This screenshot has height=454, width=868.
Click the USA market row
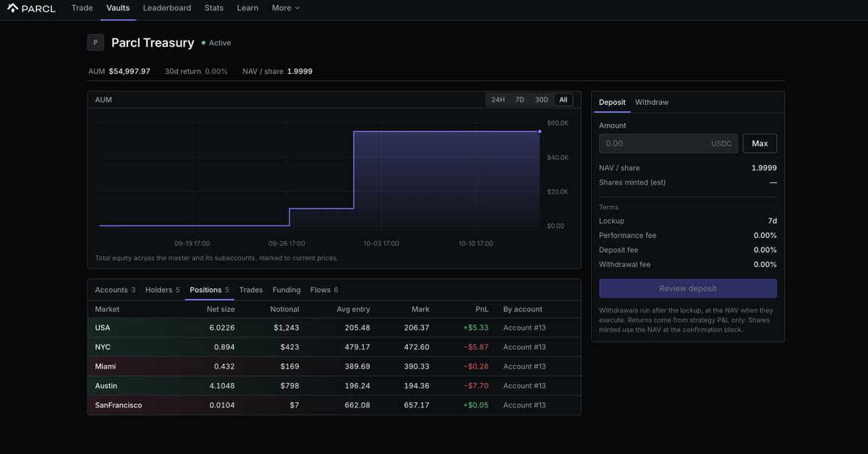(334, 327)
